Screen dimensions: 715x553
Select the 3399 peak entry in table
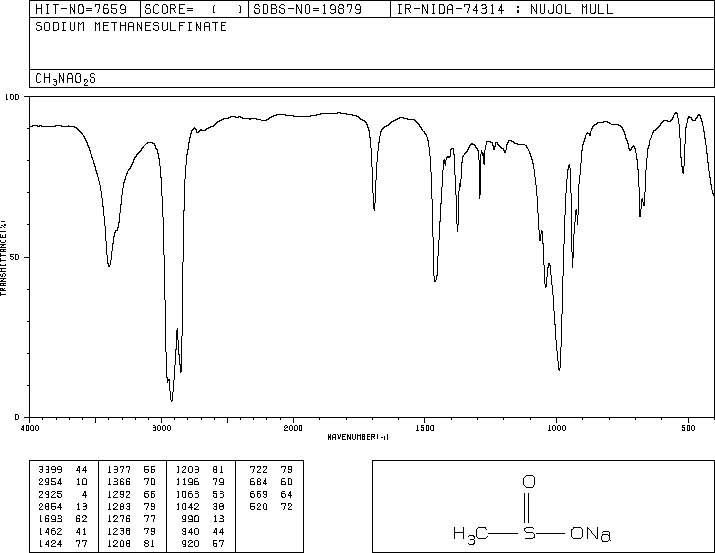pyautogui.click(x=63, y=470)
